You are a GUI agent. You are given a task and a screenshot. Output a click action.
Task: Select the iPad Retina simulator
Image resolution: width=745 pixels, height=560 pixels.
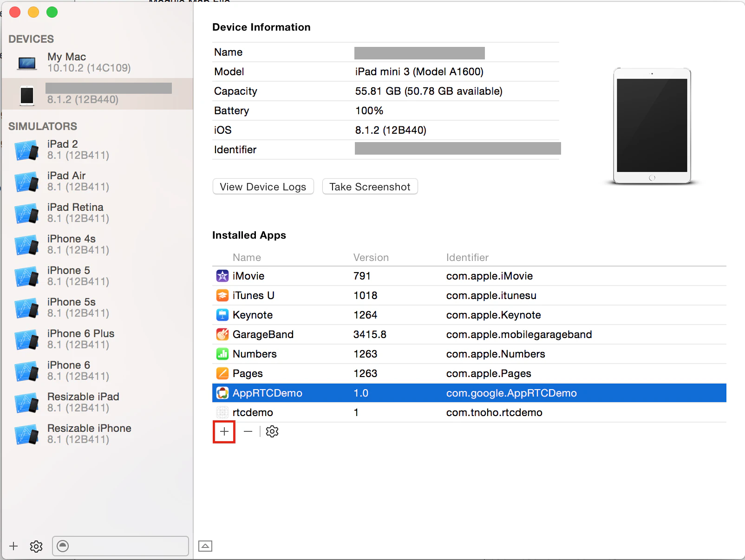[x=98, y=213]
